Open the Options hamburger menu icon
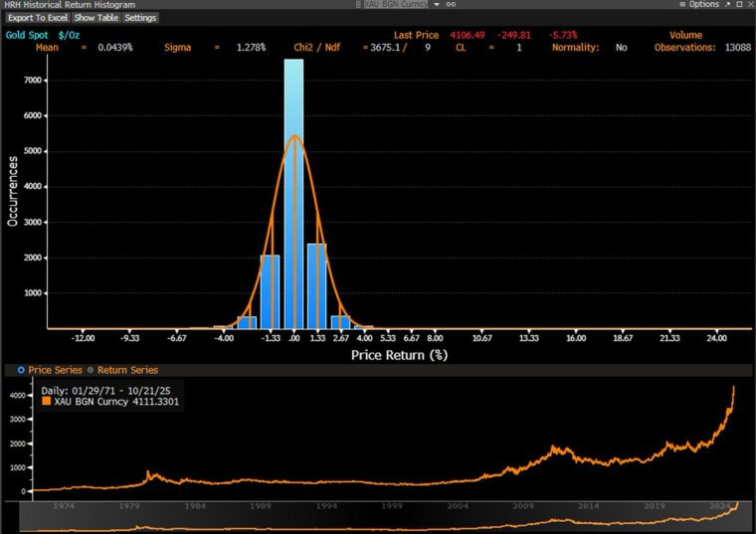 682,4
